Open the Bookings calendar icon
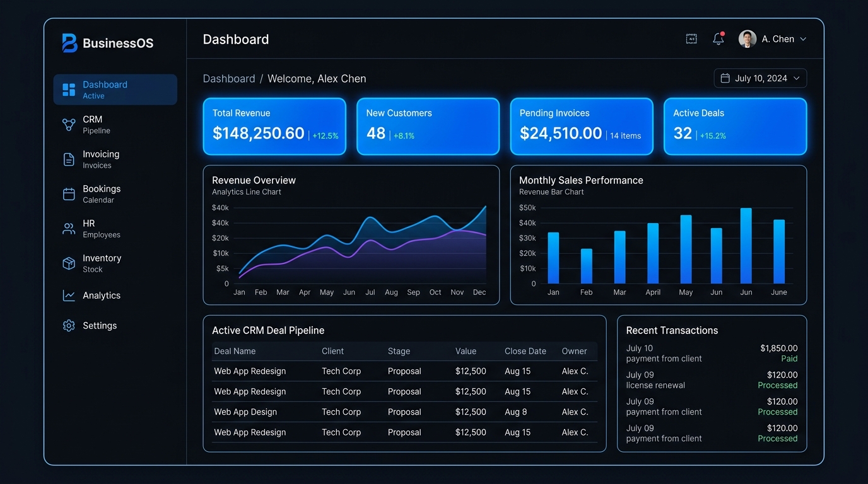The image size is (868, 484). coord(69,194)
